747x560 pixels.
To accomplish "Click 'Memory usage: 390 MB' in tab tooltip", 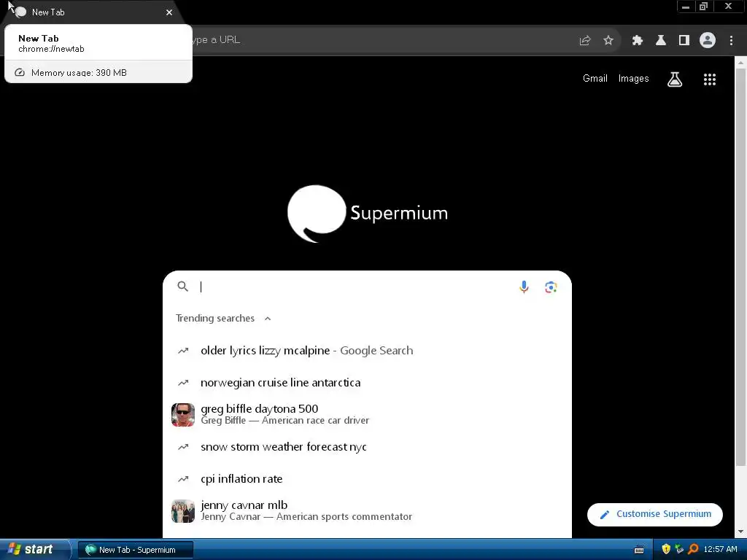I will tap(79, 73).
